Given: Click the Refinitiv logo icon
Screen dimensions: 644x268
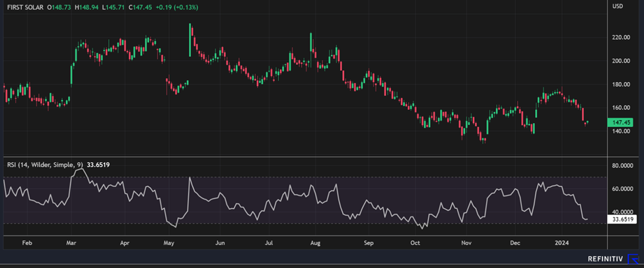Looking at the screenshot, I should click(632, 259).
